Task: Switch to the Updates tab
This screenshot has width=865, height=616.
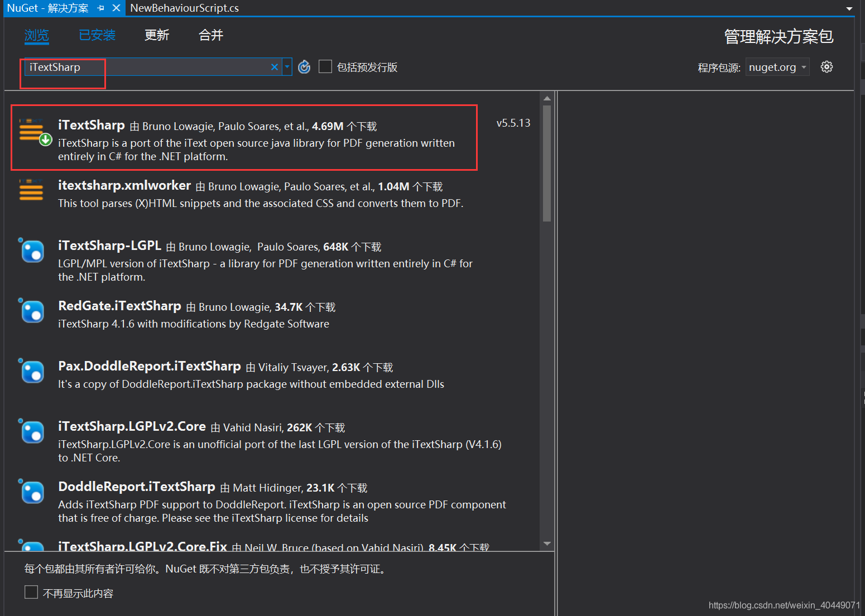Action: coord(157,35)
